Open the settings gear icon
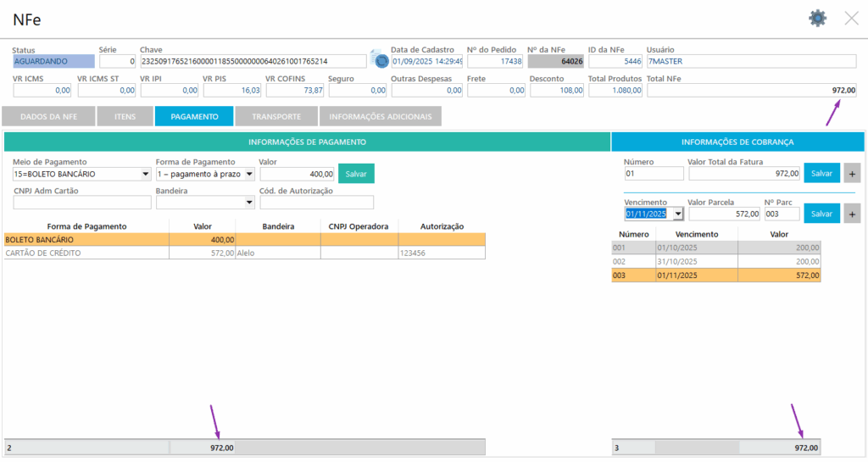868x462 pixels. (817, 18)
